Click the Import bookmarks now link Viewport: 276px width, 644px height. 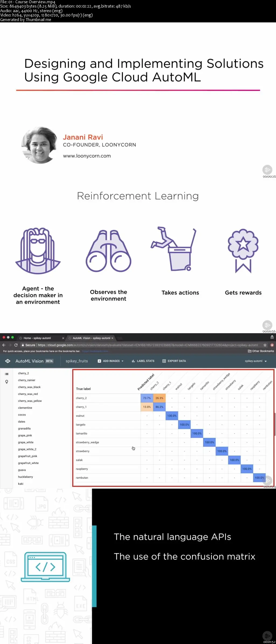(95, 351)
